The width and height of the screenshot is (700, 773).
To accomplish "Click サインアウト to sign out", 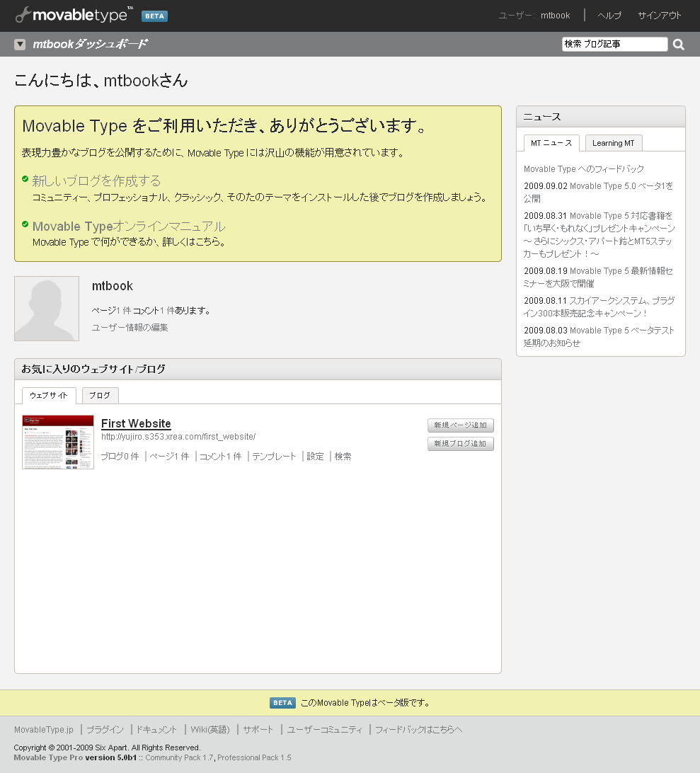I will point(660,16).
